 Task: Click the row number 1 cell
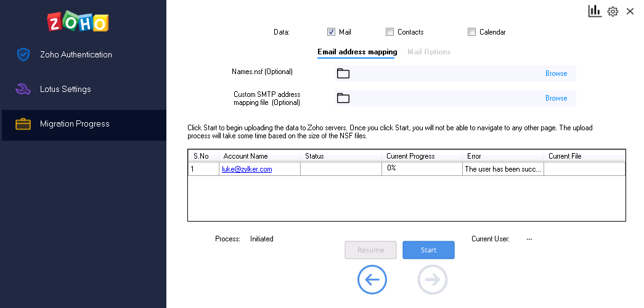pos(204,169)
